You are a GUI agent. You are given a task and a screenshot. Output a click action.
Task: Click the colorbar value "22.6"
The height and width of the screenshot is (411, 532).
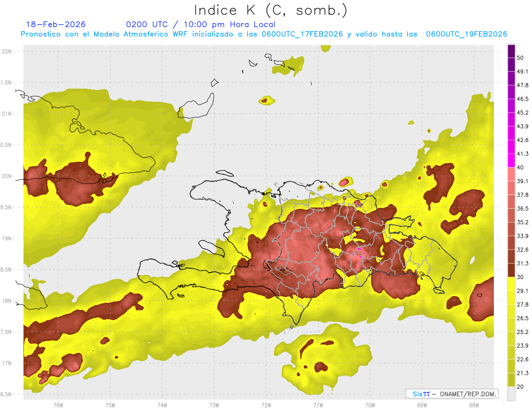click(523, 360)
